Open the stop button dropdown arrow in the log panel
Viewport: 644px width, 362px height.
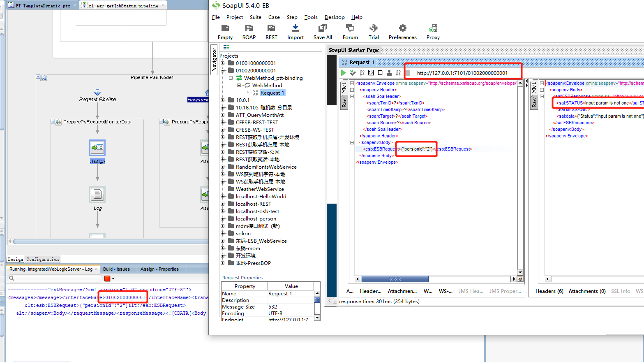(x=113, y=279)
